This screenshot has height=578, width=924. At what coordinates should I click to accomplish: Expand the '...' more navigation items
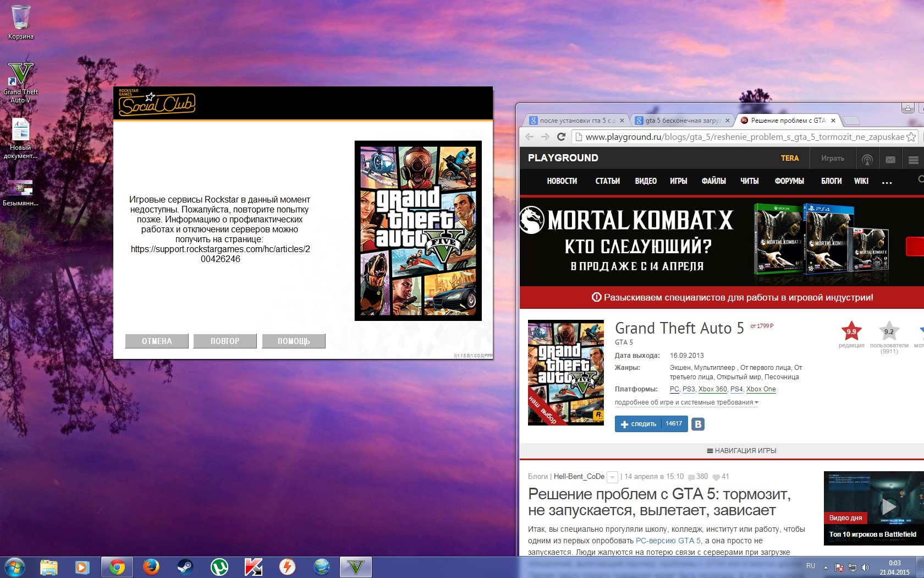point(887,182)
